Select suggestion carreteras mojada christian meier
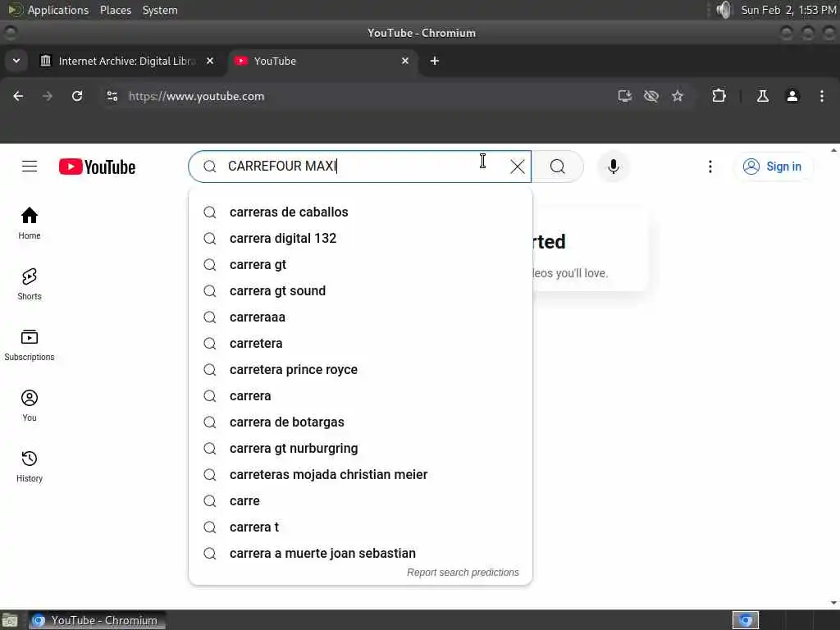Screen dimensions: 840x630 [x=361, y=475]
